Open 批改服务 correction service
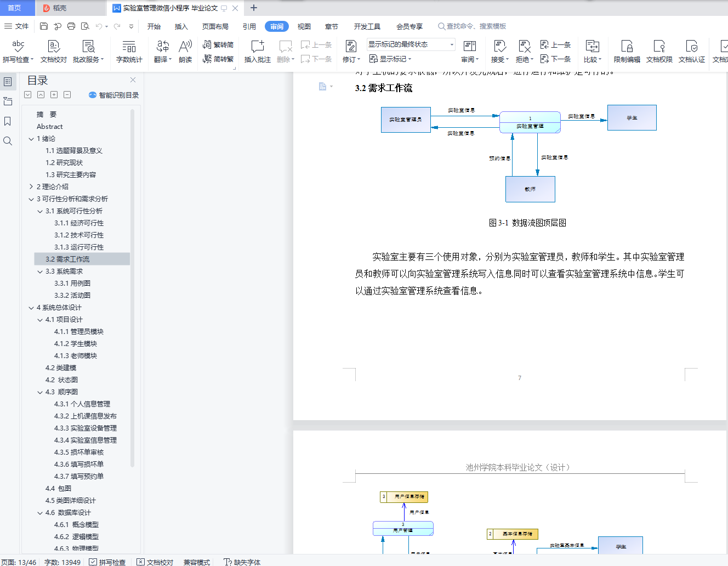The width and height of the screenshot is (728, 566). (x=88, y=51)
